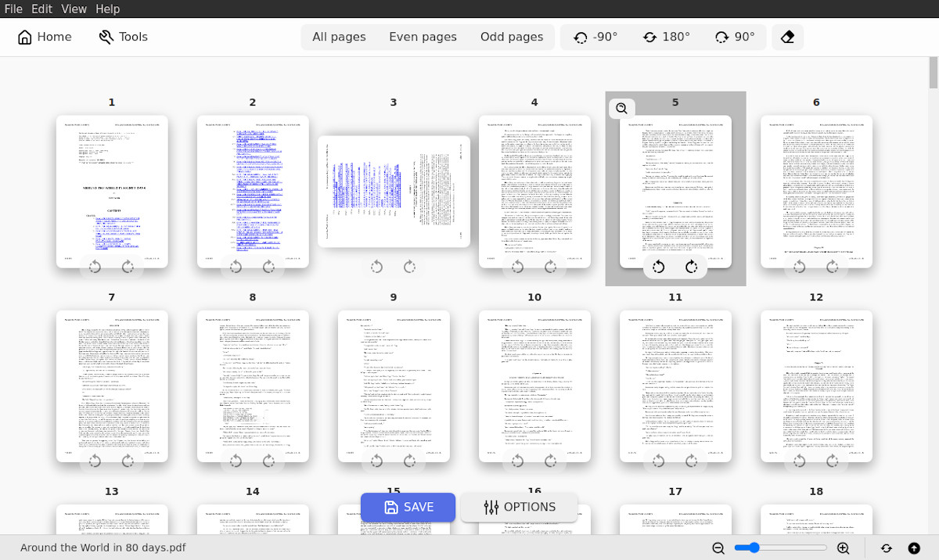Open the File menu
This screenshot has width=939, height=560.
[x=13, y=9]
